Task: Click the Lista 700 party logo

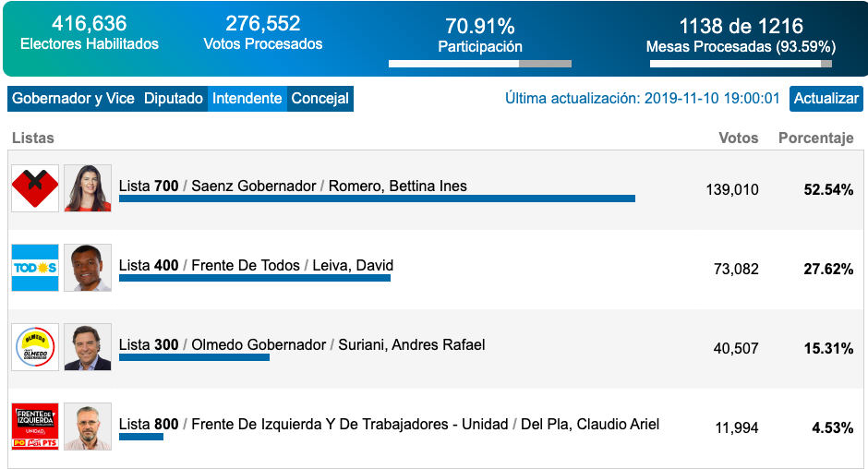Action: tap(35, 188)
